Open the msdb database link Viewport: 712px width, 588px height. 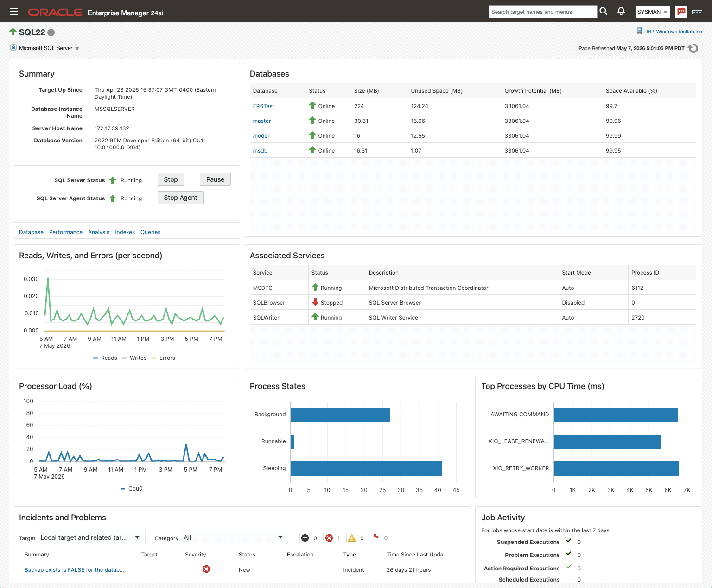point(260,151)
